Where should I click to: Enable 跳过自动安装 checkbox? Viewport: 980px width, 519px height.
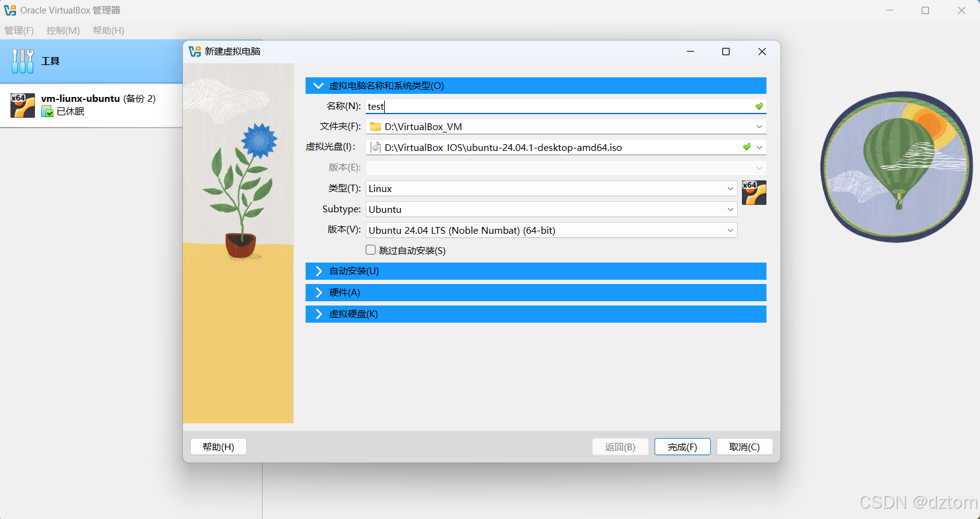(x=371, y=250)
